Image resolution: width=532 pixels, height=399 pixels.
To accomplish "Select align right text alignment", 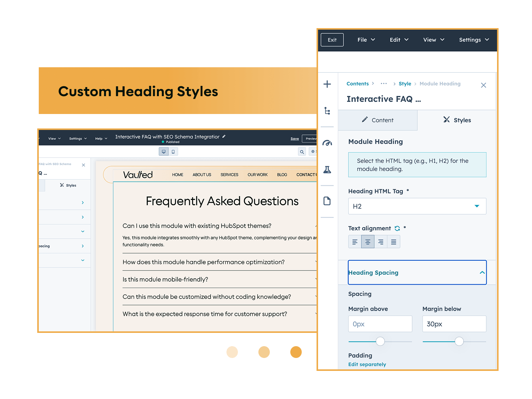I will coord(381,242).
